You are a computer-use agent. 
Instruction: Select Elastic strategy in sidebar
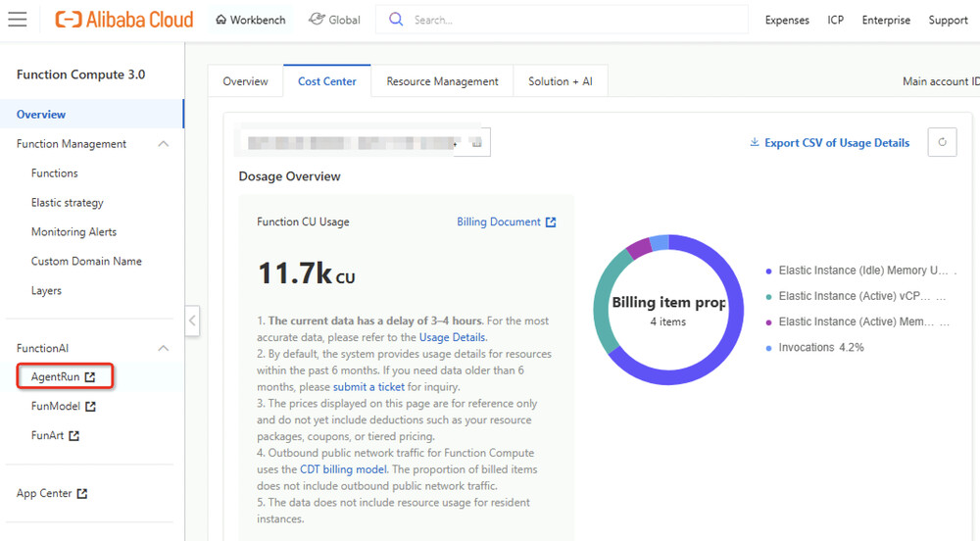click(x=67, y=203)
